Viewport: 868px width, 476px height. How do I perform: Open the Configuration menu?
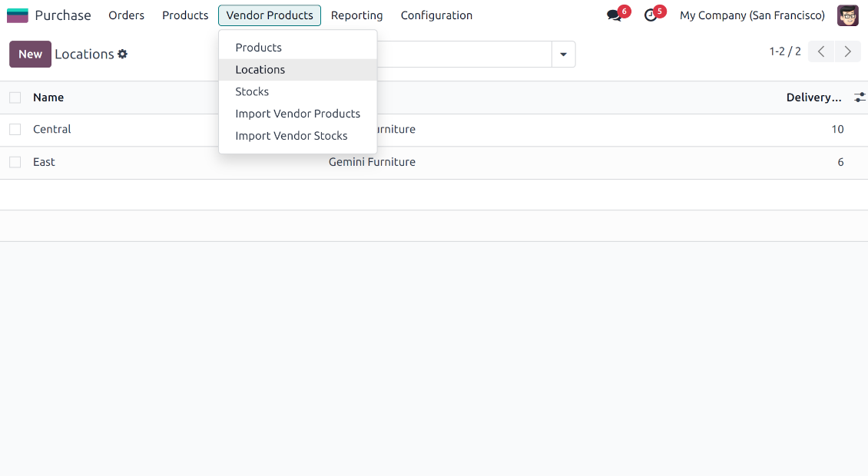436,15
